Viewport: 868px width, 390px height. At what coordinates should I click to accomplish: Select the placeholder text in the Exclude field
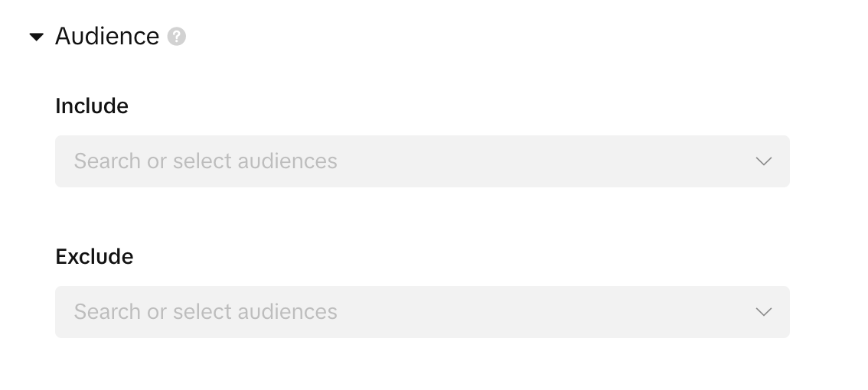(x=205, y=312)
